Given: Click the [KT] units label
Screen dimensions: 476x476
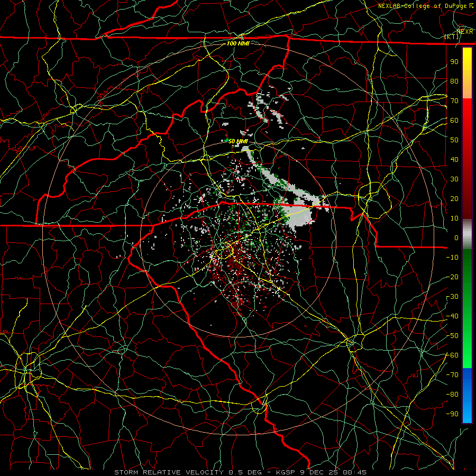Looking at the screenshot, I should click(452, 36).
